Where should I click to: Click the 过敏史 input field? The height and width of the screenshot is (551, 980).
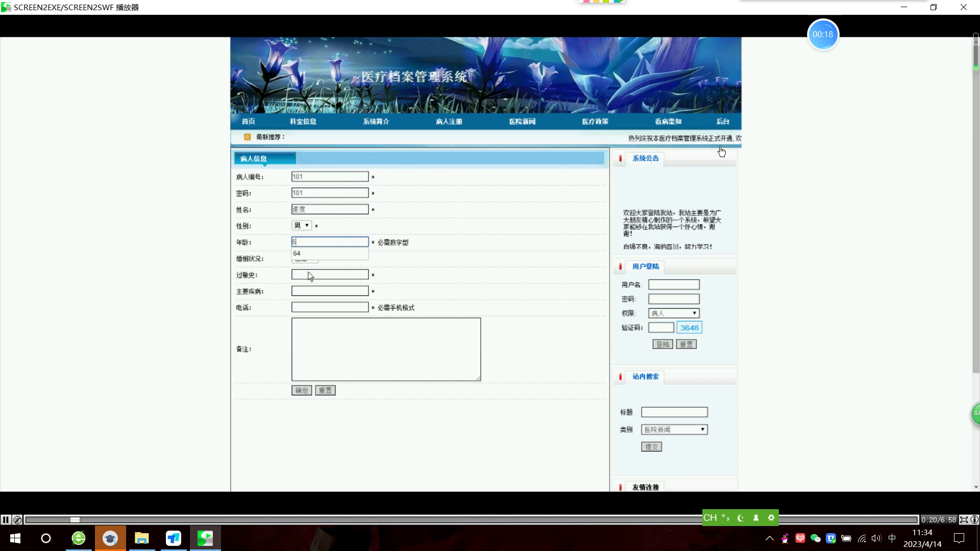click(x=330, y=275)
